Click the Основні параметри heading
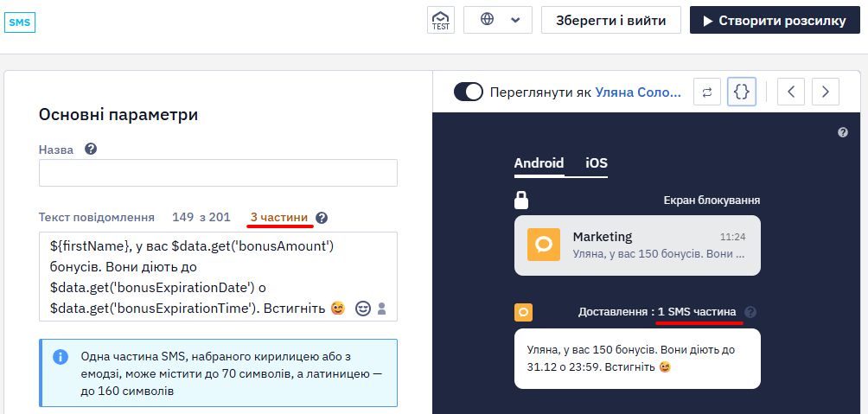 click(x=118, y=115)
